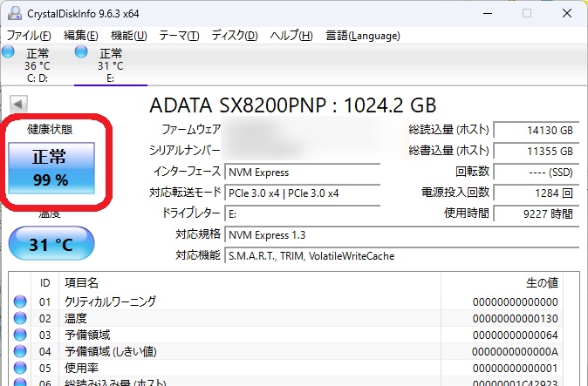588x386 pixels.
Task: Select the 使用率 attribute name
Action: (81, 368)
